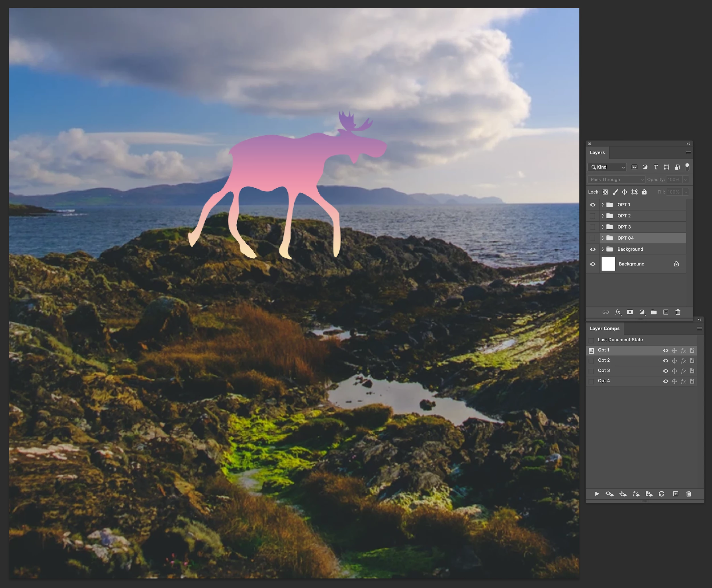Expand the Background group folder

coord(603,249)
